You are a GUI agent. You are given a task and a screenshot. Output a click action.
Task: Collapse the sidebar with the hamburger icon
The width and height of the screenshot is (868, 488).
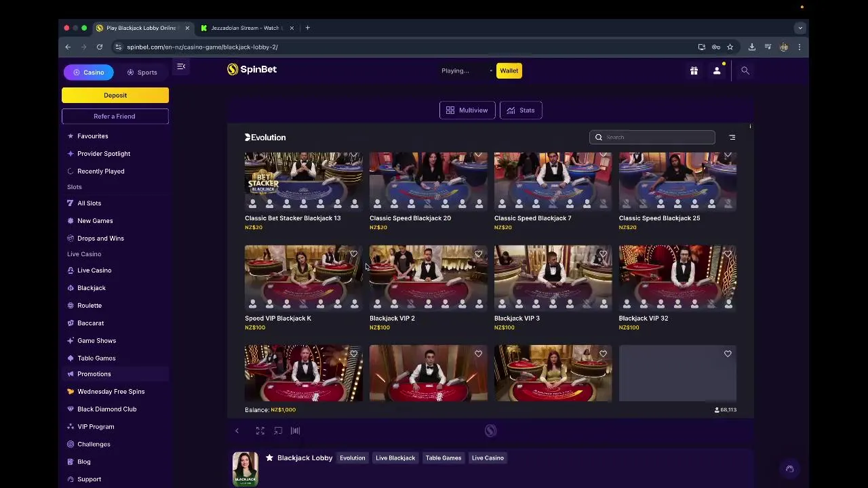pyautogui.click(x=181, y=66)
